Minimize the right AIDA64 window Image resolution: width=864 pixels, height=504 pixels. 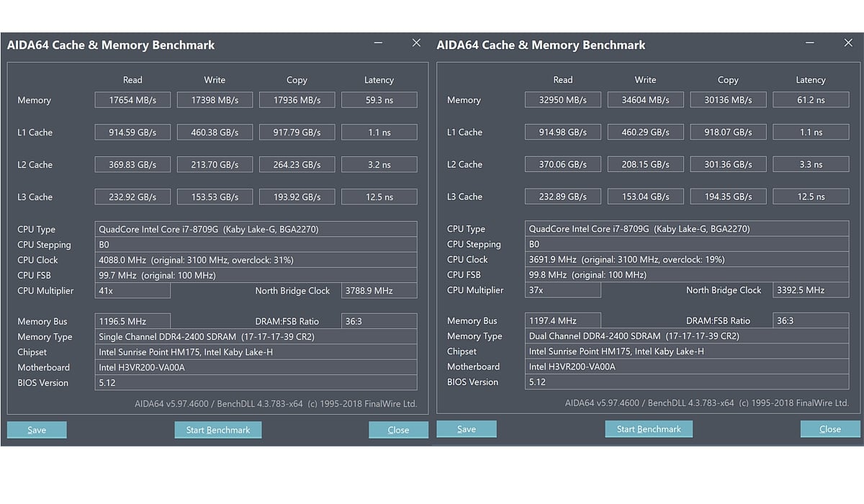(811, 43)
